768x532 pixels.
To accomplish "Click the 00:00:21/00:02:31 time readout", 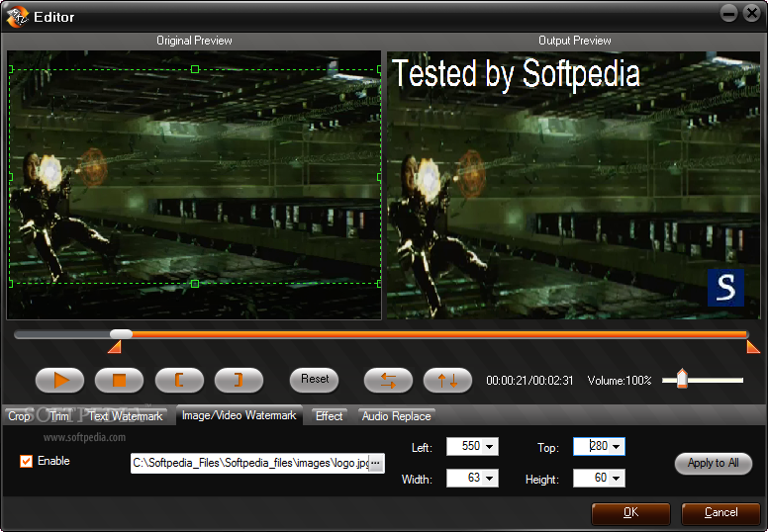I will point(529,381).
